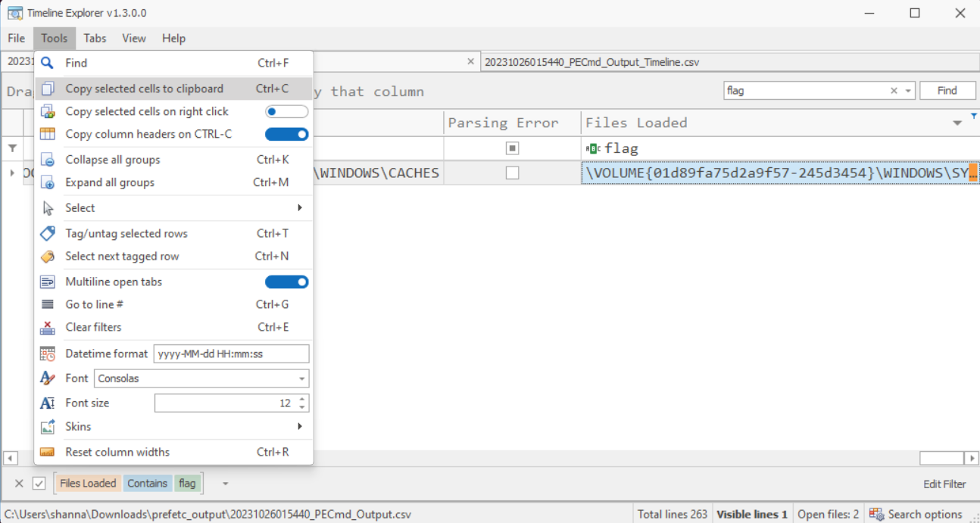The width and height of the screenshot is (980, 523).
Task: Clear the flag search input field
Action: 894,90
